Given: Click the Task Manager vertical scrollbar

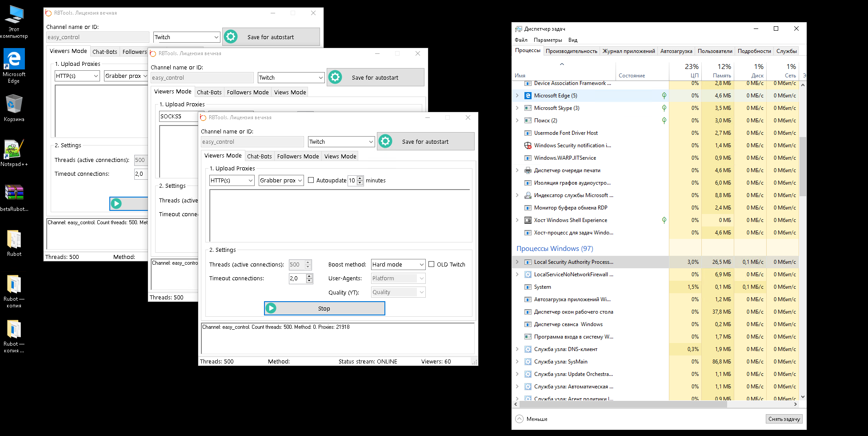Looking at the screenshot, I should [802, 166].
